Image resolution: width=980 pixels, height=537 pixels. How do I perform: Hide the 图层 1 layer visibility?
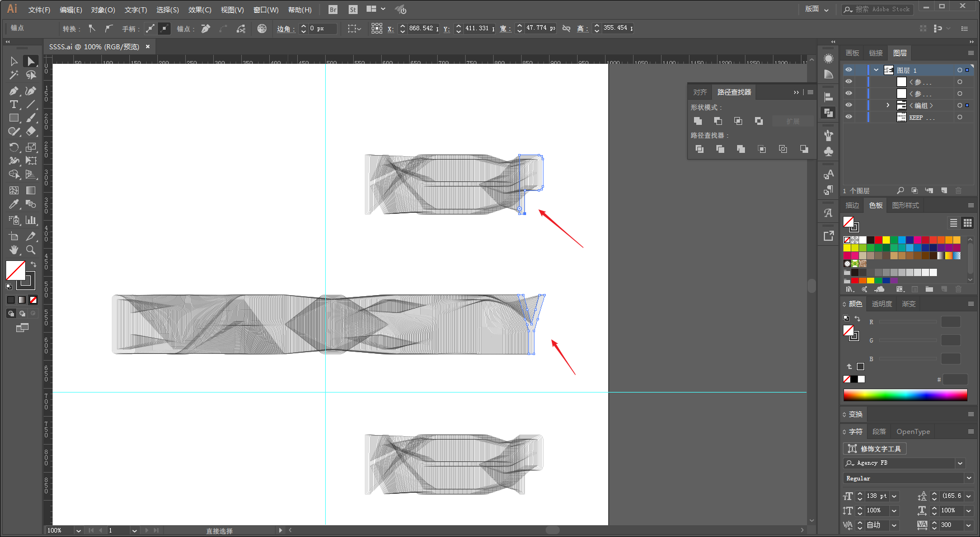[x=848, y=70]
